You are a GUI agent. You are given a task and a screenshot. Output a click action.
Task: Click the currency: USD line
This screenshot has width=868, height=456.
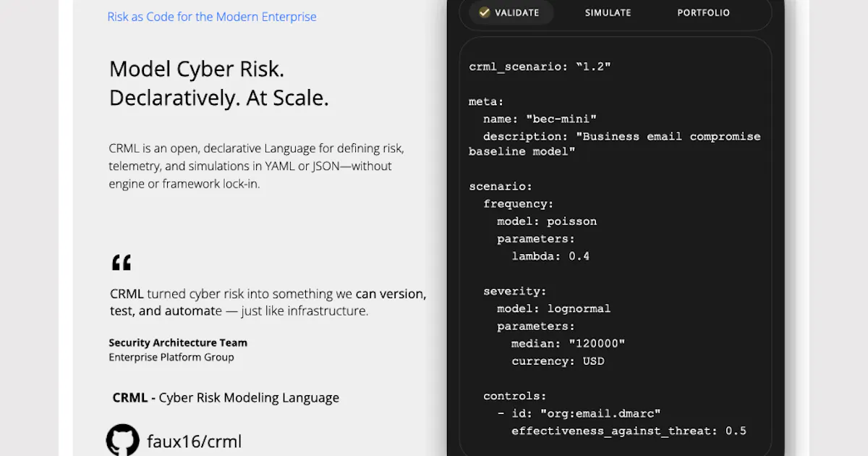pyautogui.click(x=558, y=361)
